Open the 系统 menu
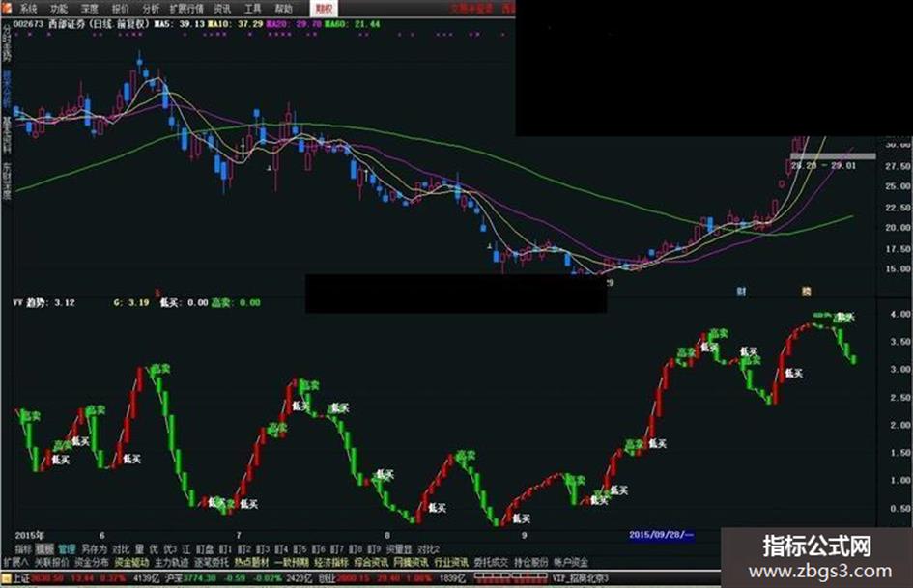 coord(28,8)
